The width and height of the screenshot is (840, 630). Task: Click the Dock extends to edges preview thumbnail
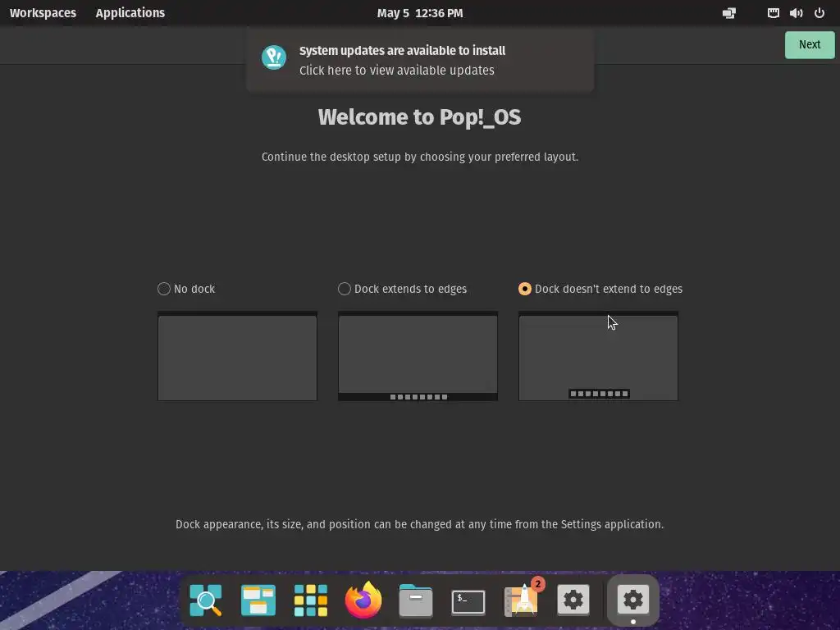click(418, 356)
